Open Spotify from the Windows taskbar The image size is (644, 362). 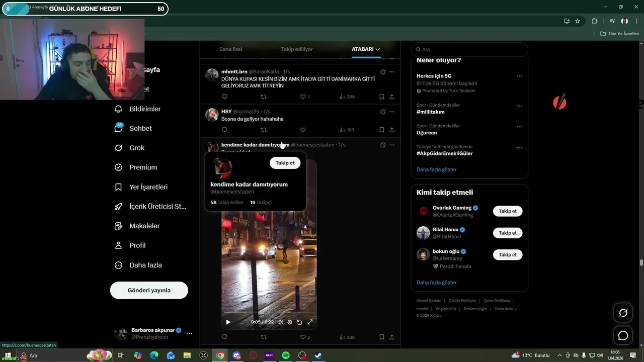[286, 355]
